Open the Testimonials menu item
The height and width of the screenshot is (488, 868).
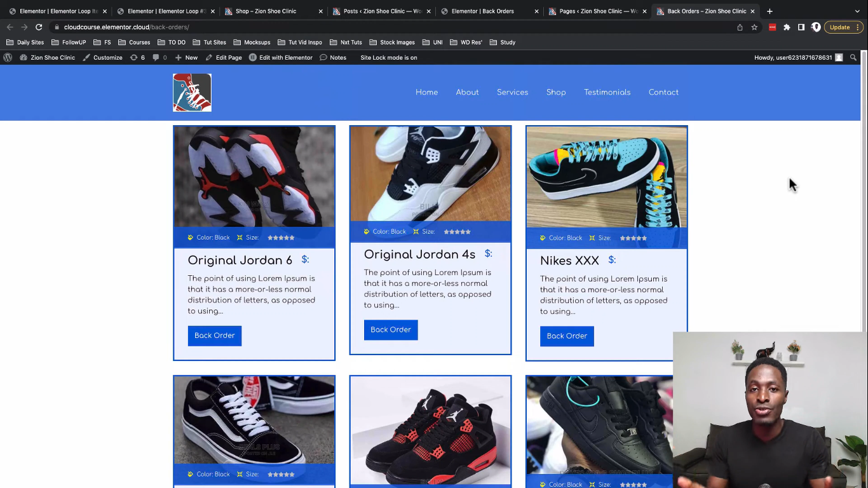(607, 92)
